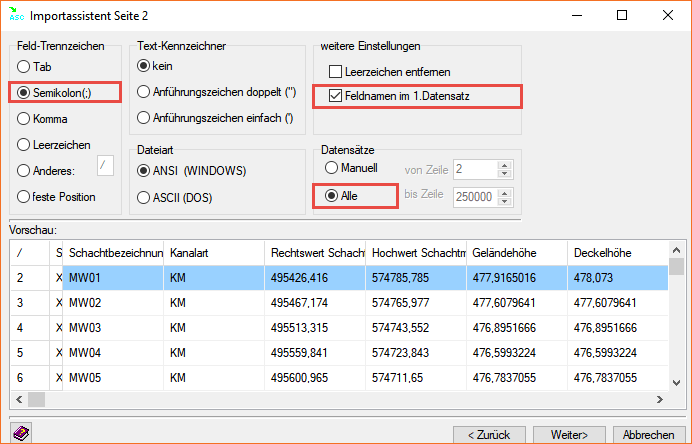Click the ASC application icon in title bar
This screenshot has width=692, height=444.
[x=13, y=15]
